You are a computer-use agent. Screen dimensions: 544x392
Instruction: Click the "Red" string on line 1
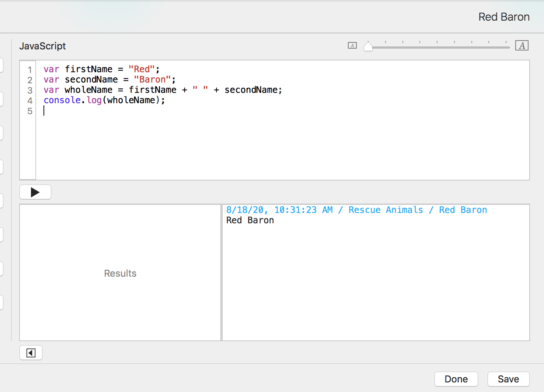tap(142, 69)
